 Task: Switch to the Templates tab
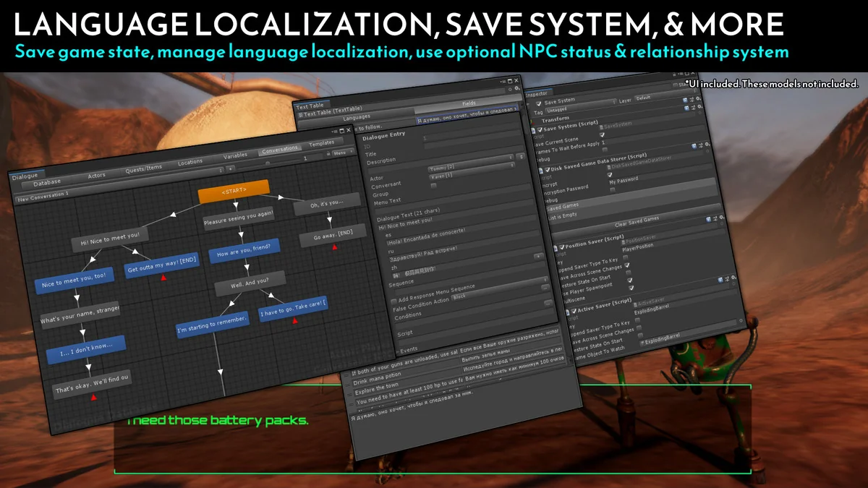pyautogui.click(x=322, y=143)
